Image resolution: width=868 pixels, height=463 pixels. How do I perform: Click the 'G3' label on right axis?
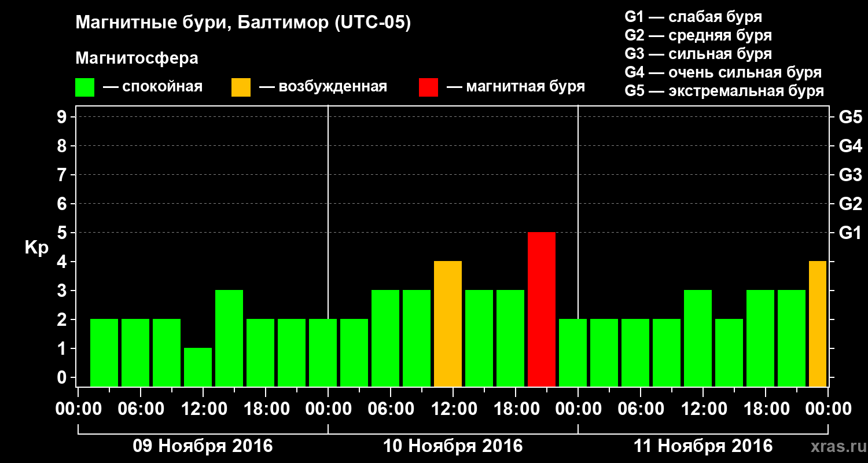850,175
